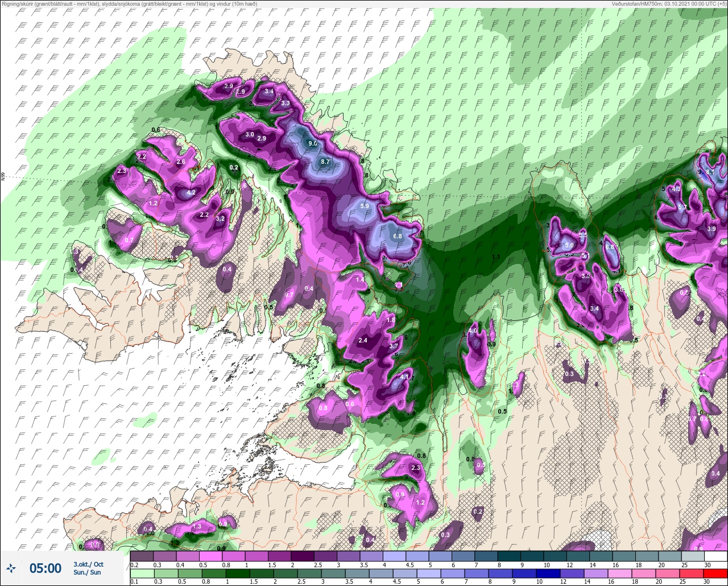
Task: Select the bright pink 0.5 swatch in upper legend row
Action: pyautogui.click(x=210, y=556)
